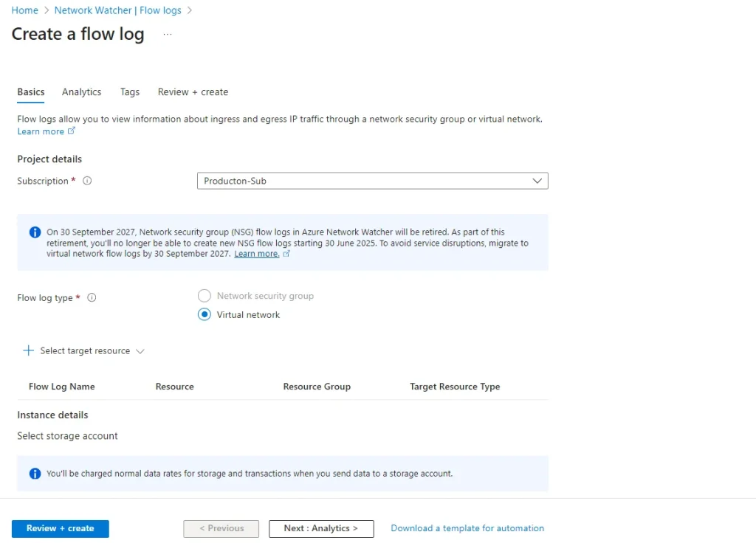
Task: Select the Network security group radio button
Action: pos(205,296)
